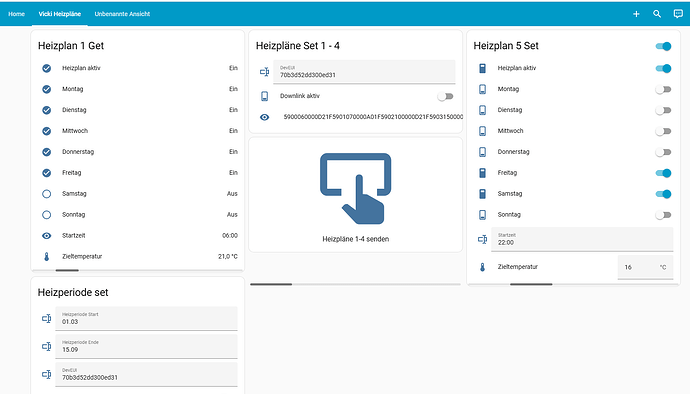
Task: Click the text-field icon beside DevEUI in Heizpläne Set
Action: coord(264,72)
